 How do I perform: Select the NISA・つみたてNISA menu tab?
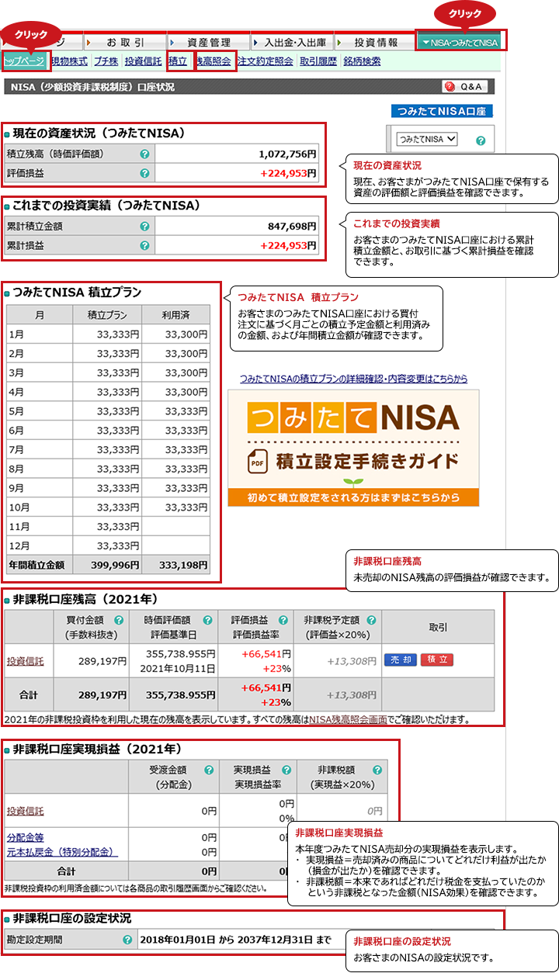(x=462, y=42)
